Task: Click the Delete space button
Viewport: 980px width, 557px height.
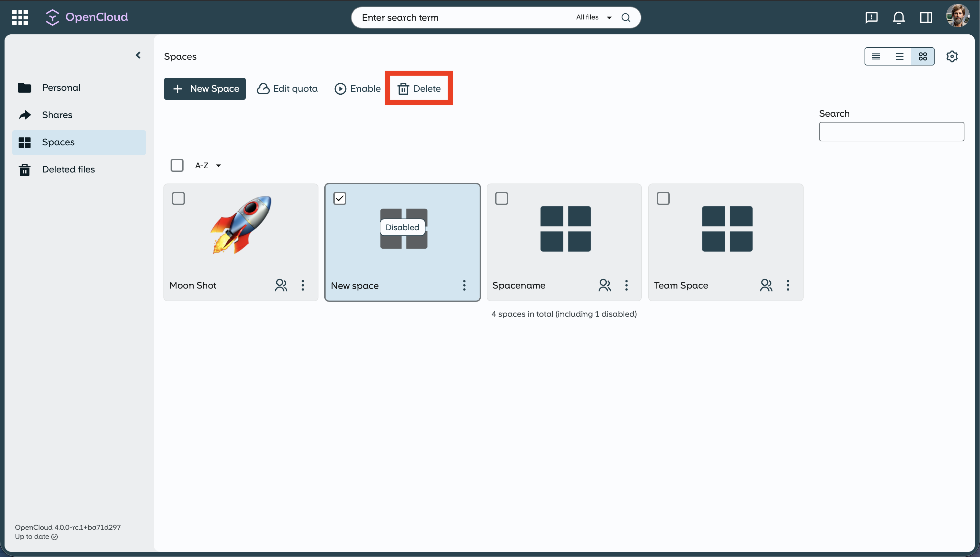Action: pyautogui.click(x=419, y=89)
